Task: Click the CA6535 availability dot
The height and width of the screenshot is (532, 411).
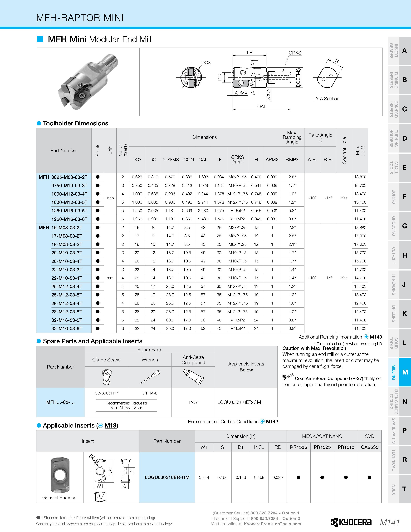Action: pyautogui.click(x=370, y=478)
